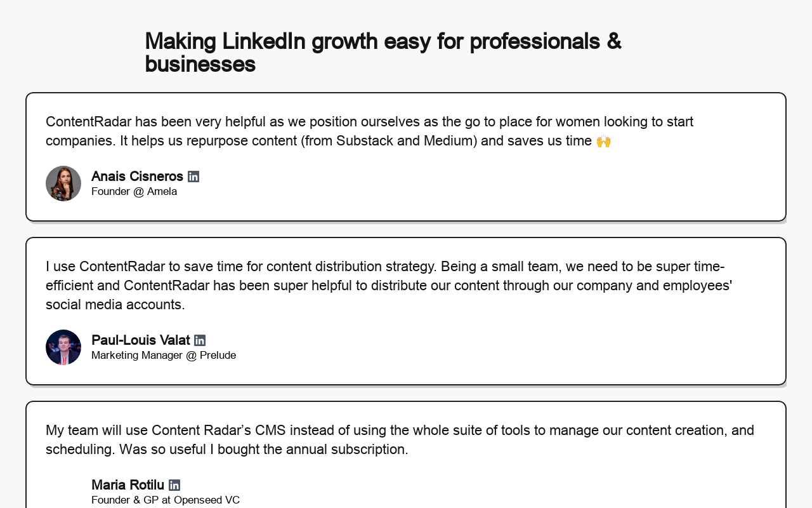The height and width of the screenshot is (508, 812).
Task: Click the word 'businesses' in the heading
Action: coord(200,64)
